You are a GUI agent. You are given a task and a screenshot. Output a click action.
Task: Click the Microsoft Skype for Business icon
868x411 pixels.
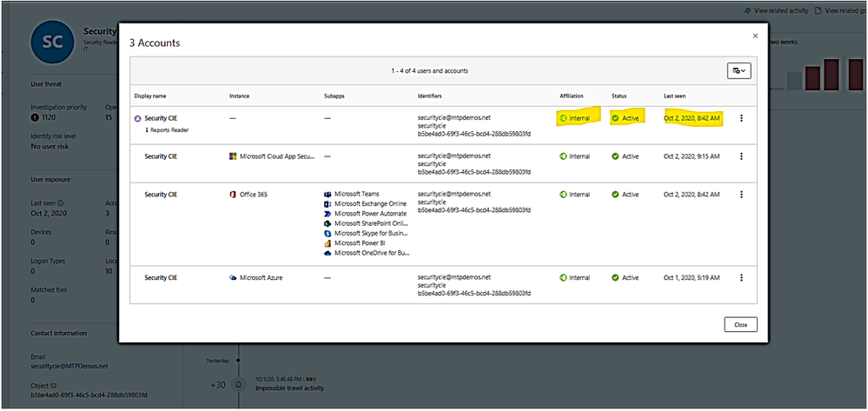(328, 233)
